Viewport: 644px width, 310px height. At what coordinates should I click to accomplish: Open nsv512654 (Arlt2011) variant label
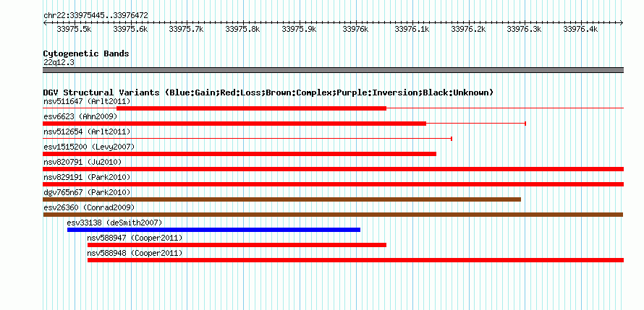[x=87, y=132]
